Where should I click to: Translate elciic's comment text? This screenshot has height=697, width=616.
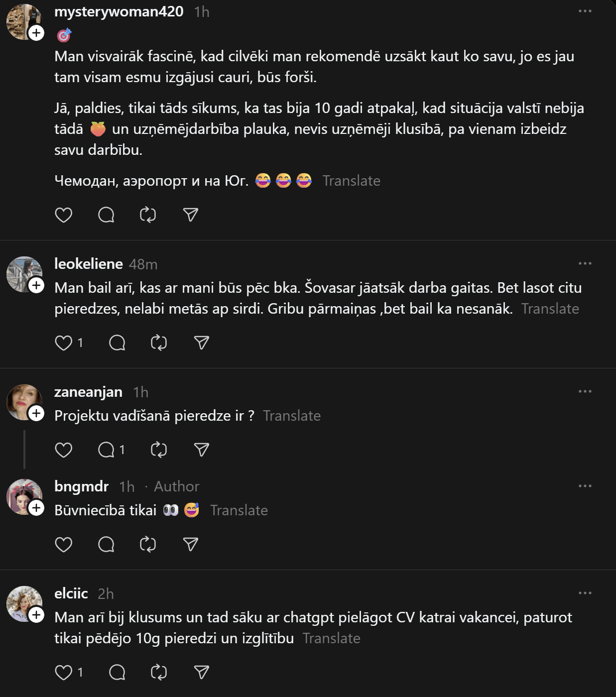click(331, 638)
